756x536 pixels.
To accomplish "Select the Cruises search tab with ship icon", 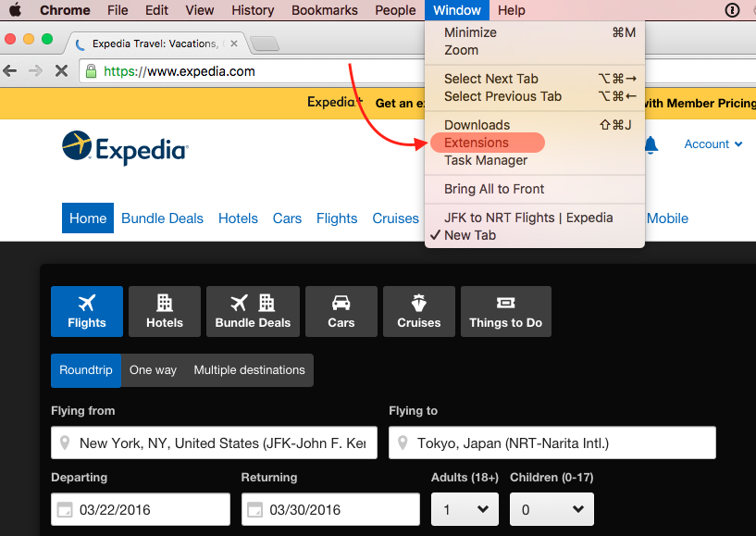I will coord(419,311).
